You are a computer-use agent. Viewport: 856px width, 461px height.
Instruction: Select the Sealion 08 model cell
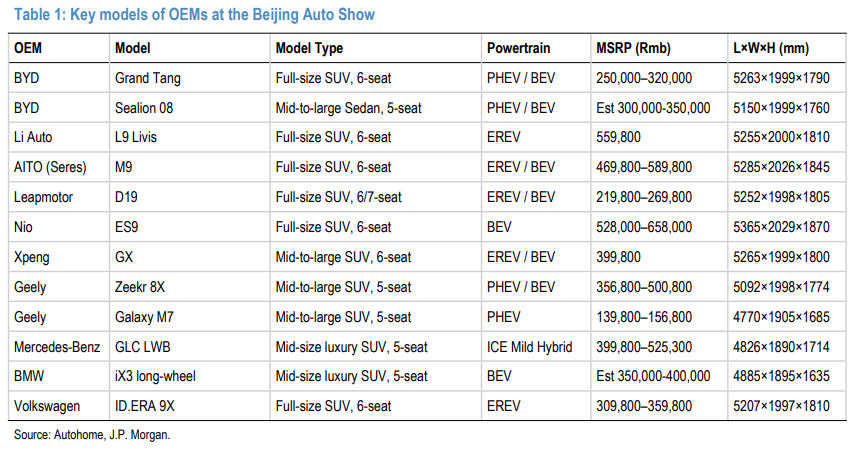coord(147,107)
